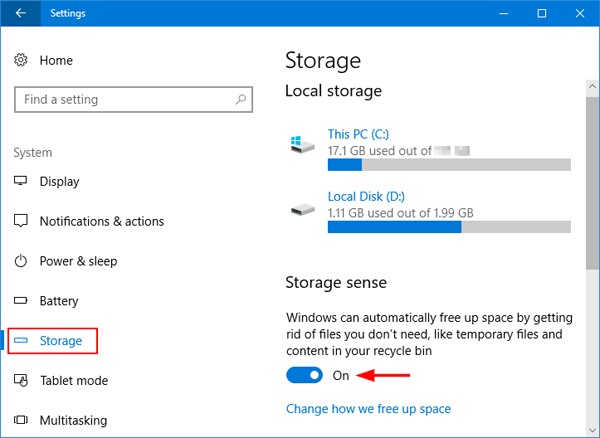600x438 pixels.
Task: Click the Multitasking icon in sidebar
Action: [21, 420]
